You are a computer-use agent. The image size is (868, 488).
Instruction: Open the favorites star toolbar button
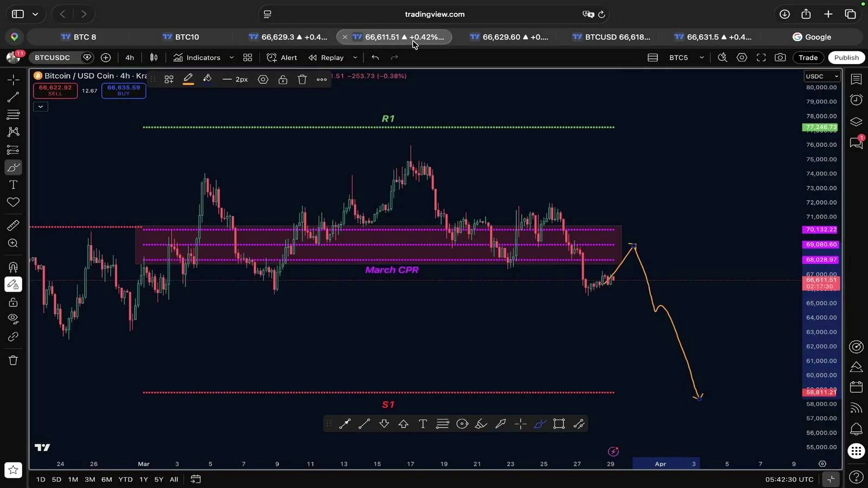click(13, 470)
